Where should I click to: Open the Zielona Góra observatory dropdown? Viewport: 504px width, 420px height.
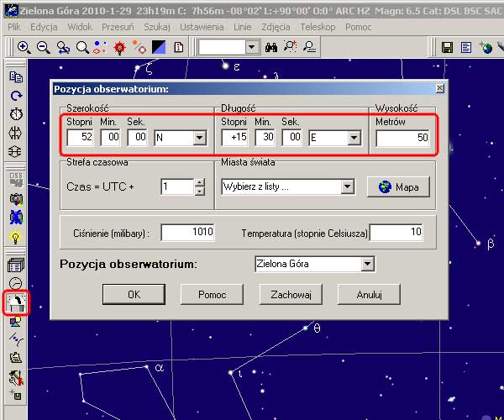click(366, 265)
